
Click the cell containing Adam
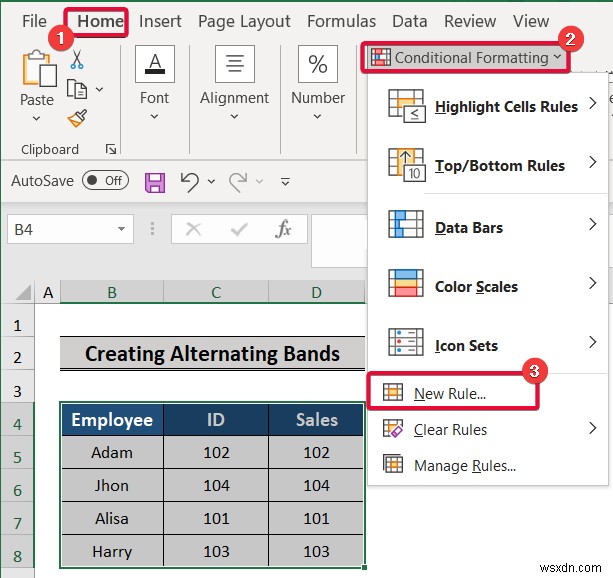point(112,452)
